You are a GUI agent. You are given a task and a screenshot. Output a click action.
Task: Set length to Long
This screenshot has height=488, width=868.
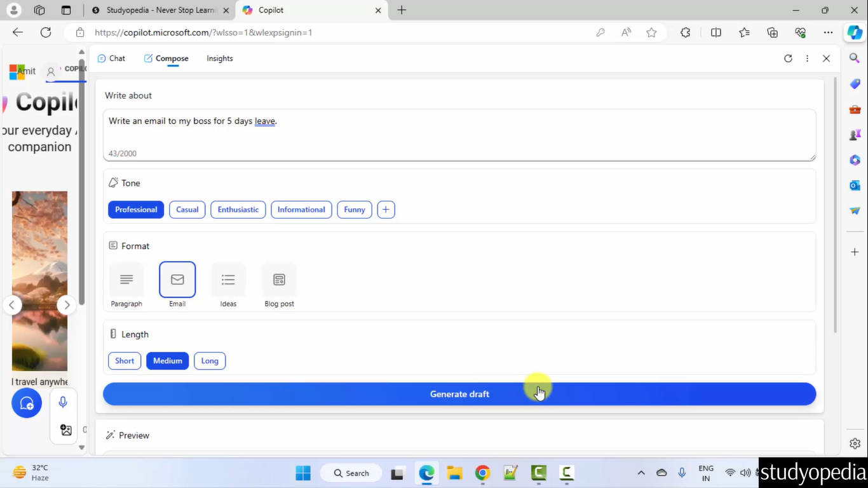(210, 361)
